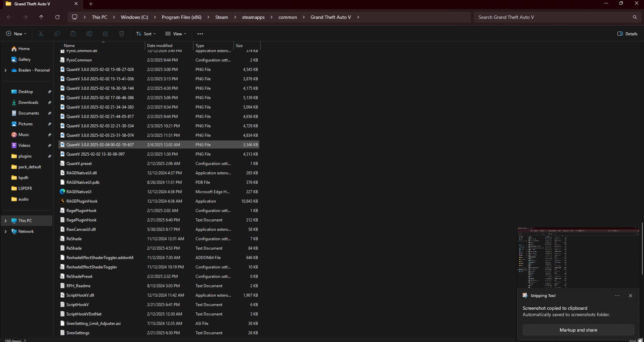Click the Snipping Tool screenshot thumbnail

[578, 257]
